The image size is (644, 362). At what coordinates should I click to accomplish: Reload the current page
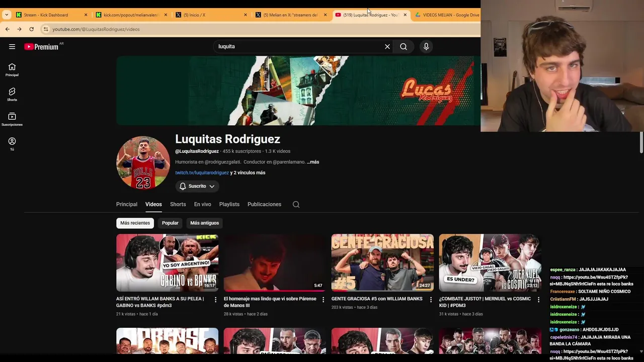pyautogui.click(x=32, y=29)
